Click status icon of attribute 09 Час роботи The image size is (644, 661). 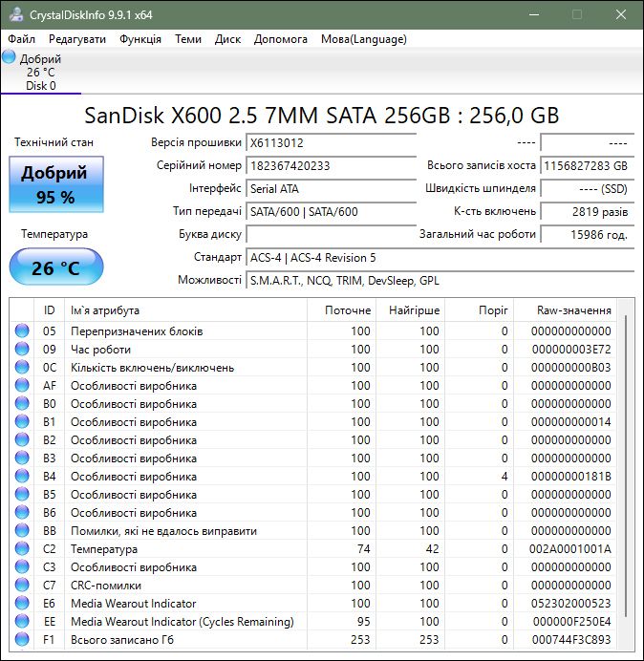click(22, 349)
